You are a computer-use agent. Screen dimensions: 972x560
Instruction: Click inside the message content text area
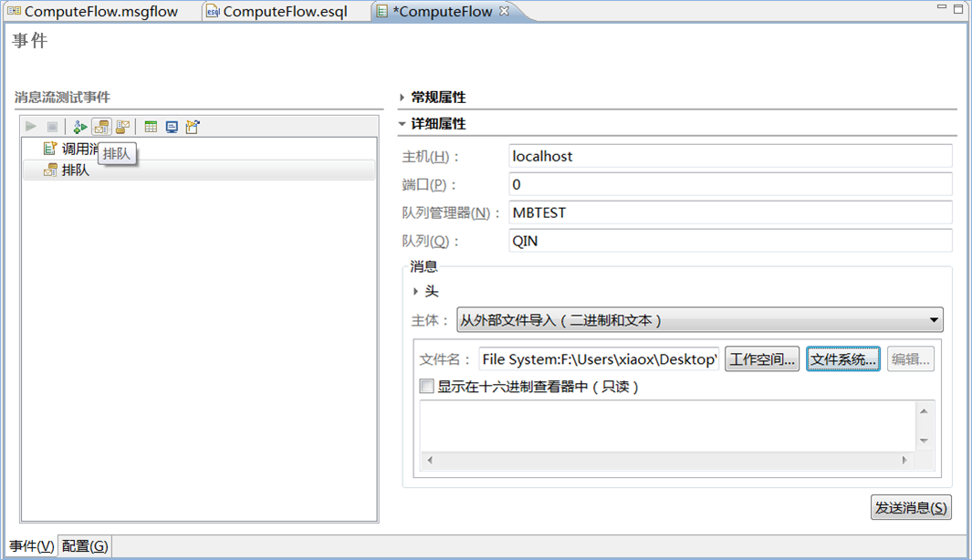668,426
